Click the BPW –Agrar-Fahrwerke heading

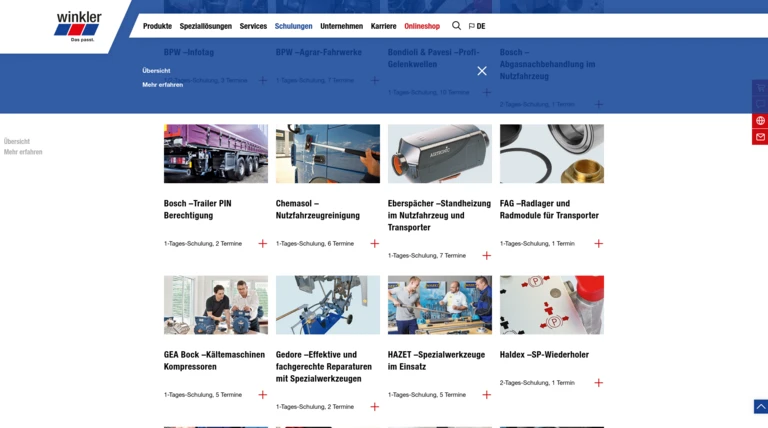coord(318,52)
